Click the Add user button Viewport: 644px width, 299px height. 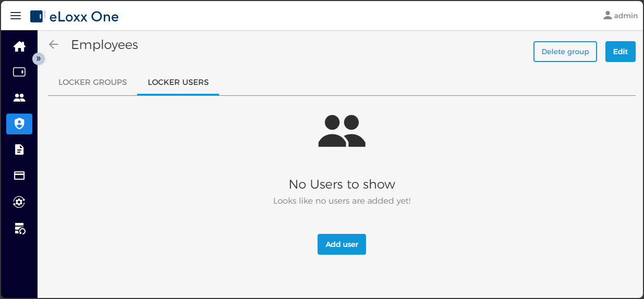[x=342, y=244]
